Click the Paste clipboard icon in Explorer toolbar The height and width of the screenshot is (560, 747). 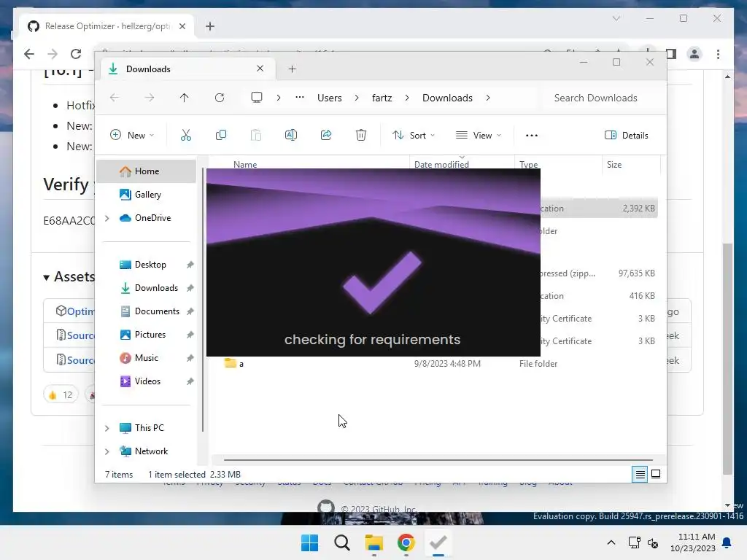click(x=256, y=135)
